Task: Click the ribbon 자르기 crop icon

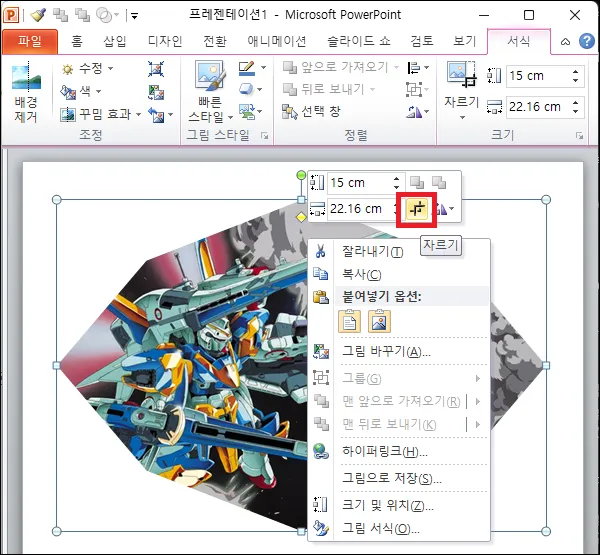Action: pyautogui.click(x=461, y=75)
